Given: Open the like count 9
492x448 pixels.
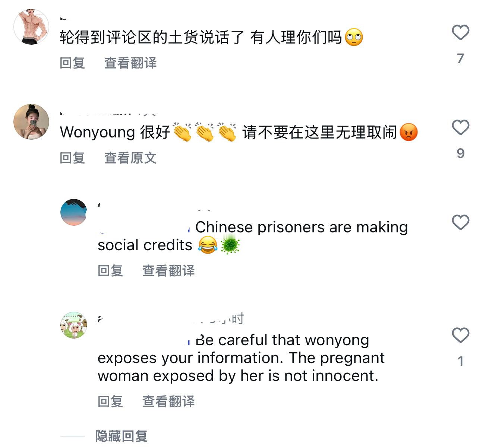Looking at the screenshot, I should click(461, 153).
